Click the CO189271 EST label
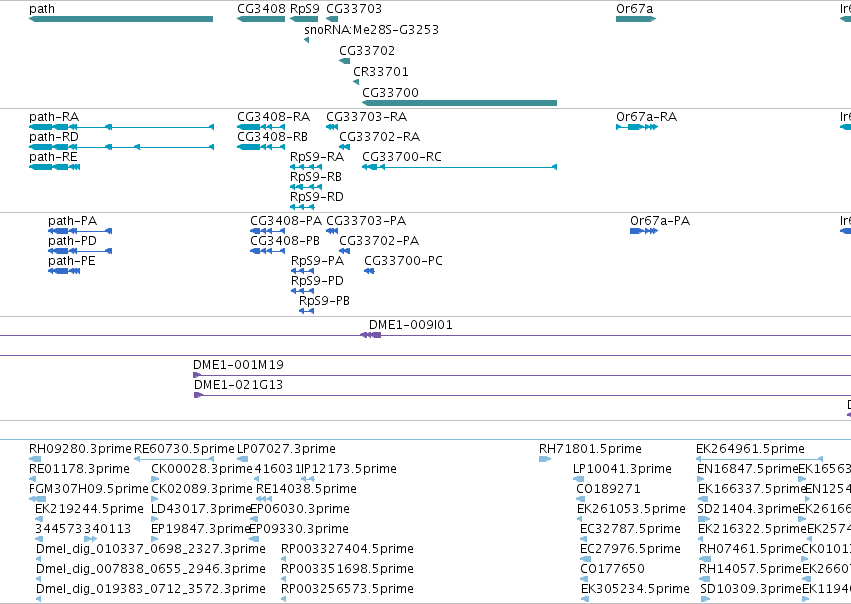The width and height of the screenshot is (851, 604). coord(608,489)
